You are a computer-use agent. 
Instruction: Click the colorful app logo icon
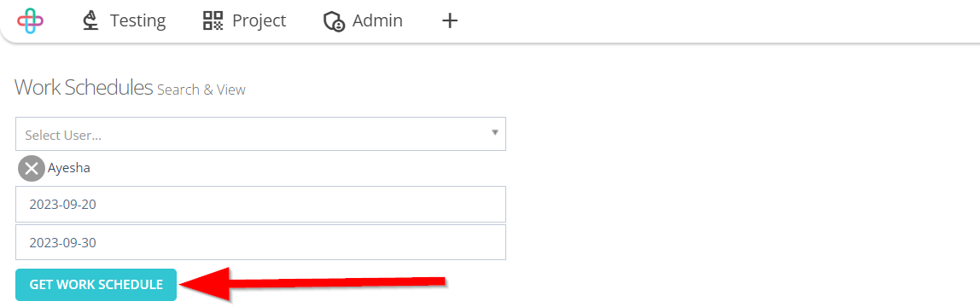tap(30, 20)
